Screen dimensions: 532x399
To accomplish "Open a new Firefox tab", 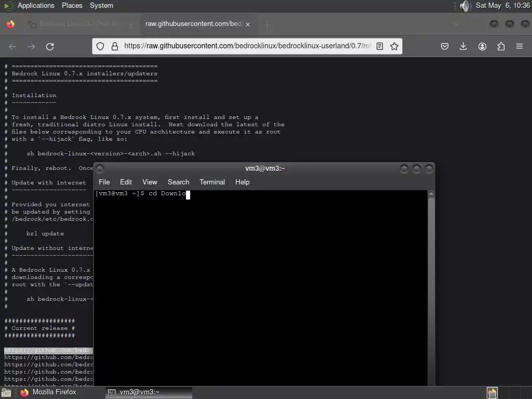I will (x=268, y=24).
